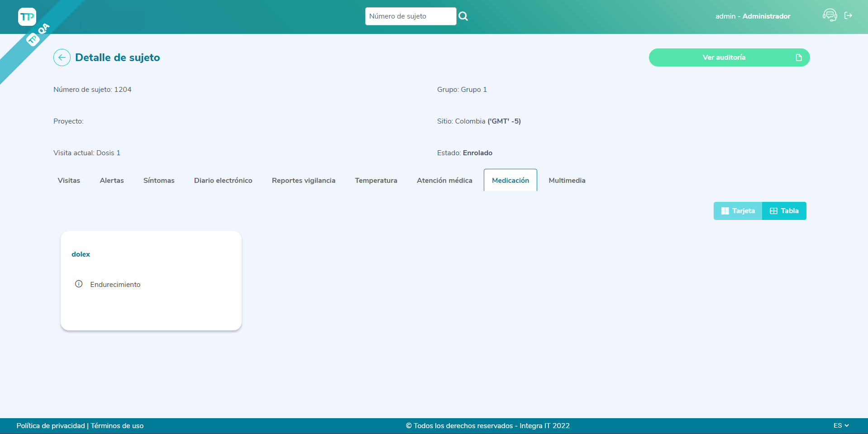Go back using the arrow icon
This screenshot has height=434, width=868.
[62, 57]
